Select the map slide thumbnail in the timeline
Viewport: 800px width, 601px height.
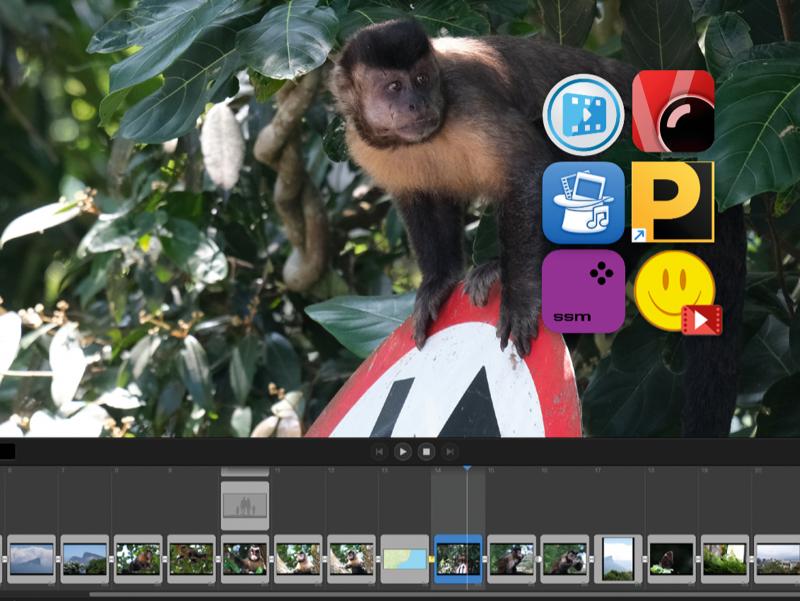tap(405, 559)
